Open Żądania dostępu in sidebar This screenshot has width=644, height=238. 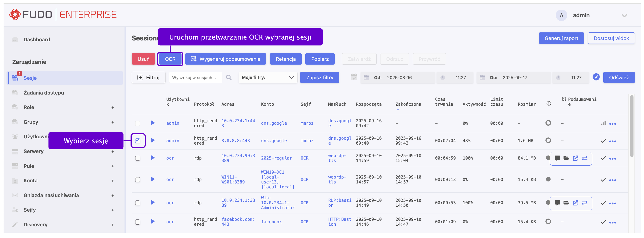(44, 93)
